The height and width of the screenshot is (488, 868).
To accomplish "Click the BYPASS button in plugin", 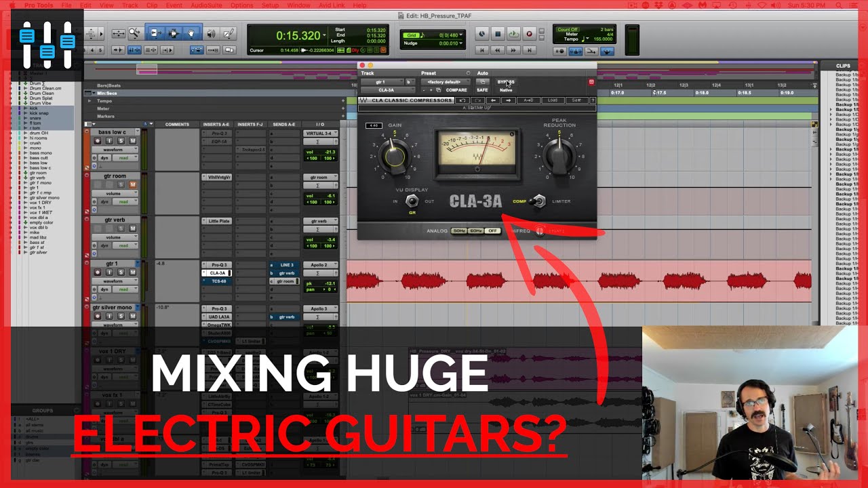I will point(506,81).
